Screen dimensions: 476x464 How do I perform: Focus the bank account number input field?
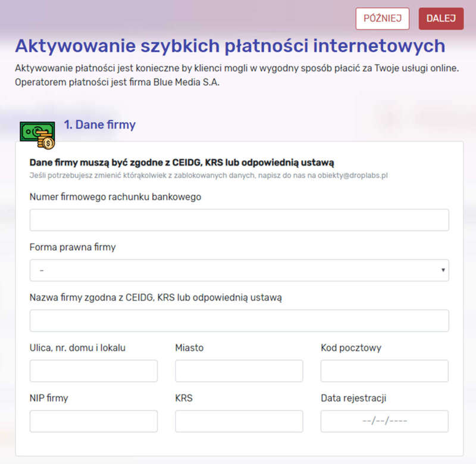(239, 220)
